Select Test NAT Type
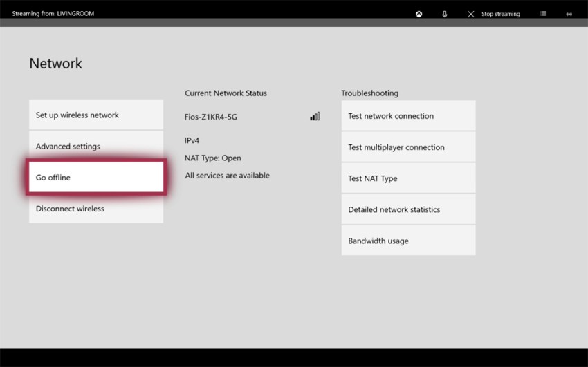 click(408, 178)
